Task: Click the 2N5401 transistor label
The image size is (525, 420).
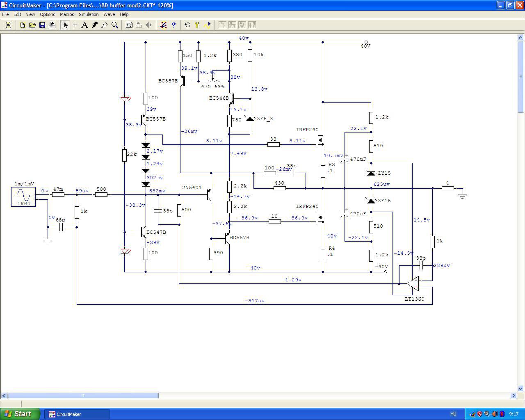Action: [x=192, y=188]
